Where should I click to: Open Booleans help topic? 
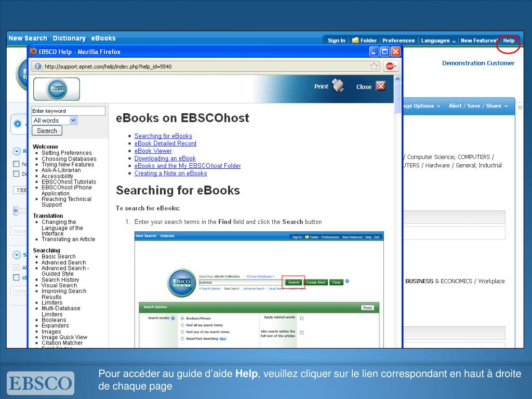pyautogui.click(x=54, y=320)
